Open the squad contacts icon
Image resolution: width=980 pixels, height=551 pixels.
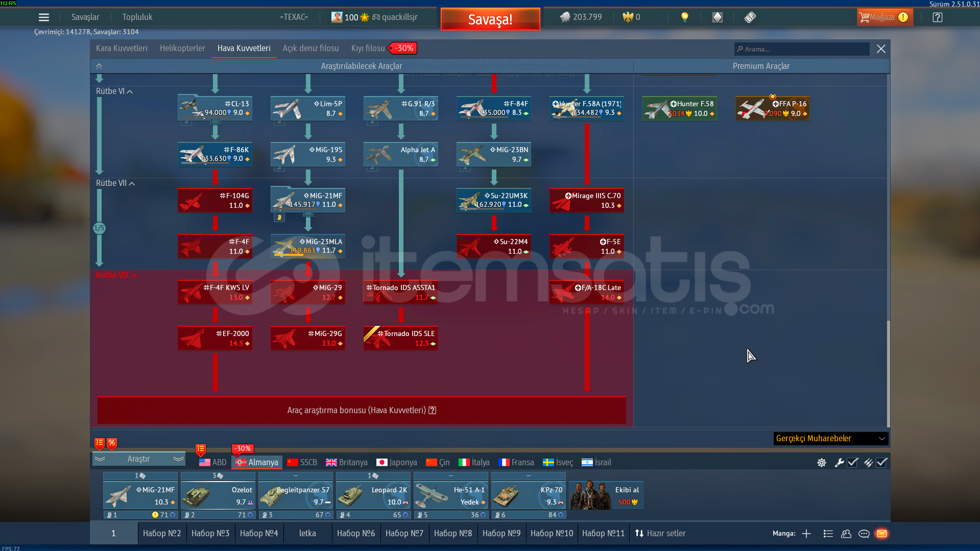pos(846,534)
